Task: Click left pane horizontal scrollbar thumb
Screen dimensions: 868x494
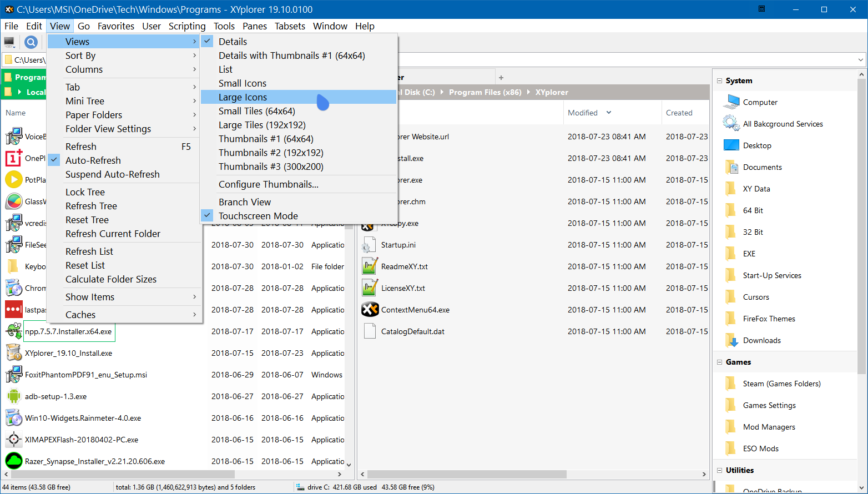Action: click(x=122, y=475)
